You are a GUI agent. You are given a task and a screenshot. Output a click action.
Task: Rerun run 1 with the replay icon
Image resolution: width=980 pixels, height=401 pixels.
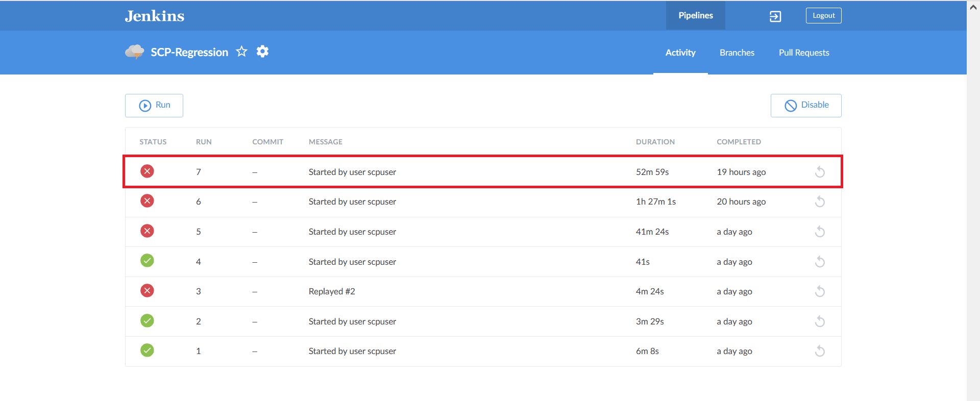(820, 351)
